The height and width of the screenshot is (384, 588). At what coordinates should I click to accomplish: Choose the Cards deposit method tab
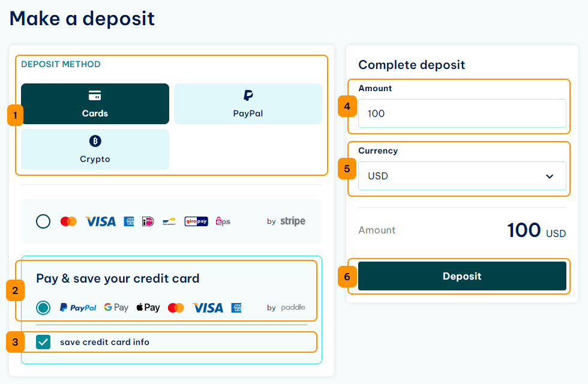(x=95, y=104)
